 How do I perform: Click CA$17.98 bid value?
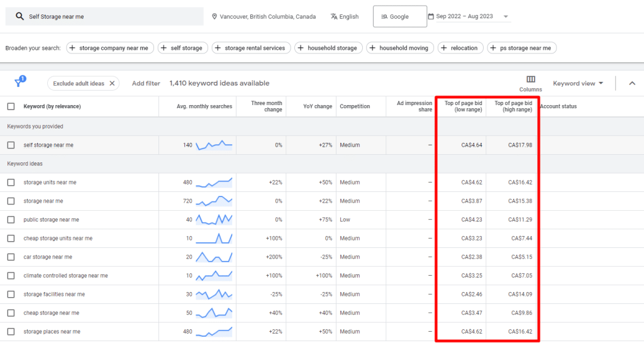(520, 145)
